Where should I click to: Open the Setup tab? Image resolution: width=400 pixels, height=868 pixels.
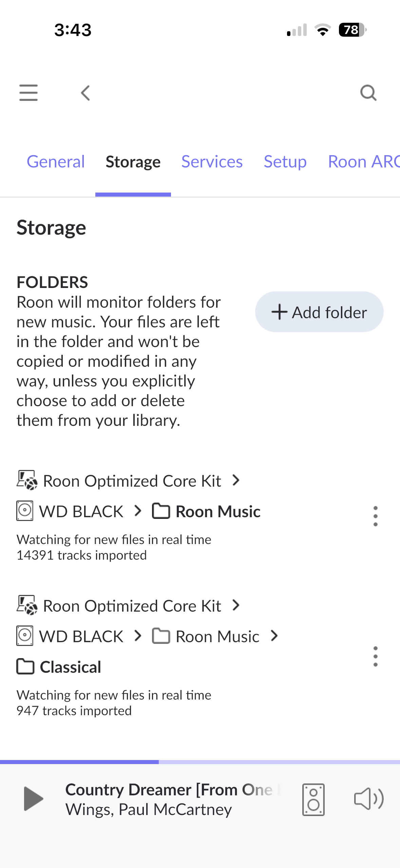pos(285,162)
